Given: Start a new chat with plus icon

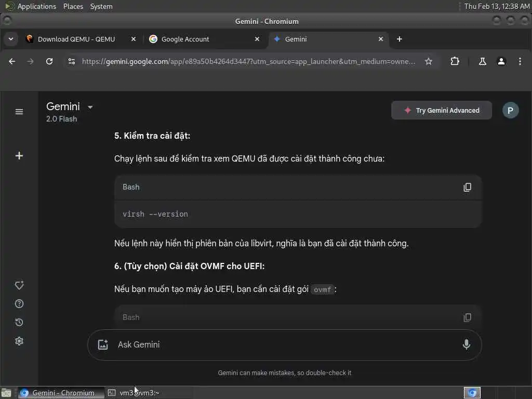Looking at the screenshot, I should [x=19, y=156].
